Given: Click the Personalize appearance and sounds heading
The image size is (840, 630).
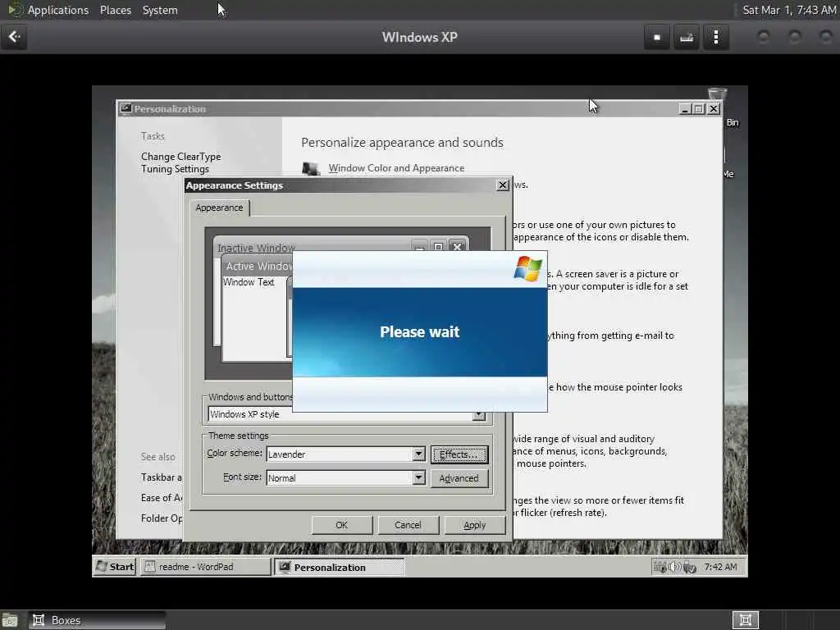Looking at the screenshot, I should 402,143.
